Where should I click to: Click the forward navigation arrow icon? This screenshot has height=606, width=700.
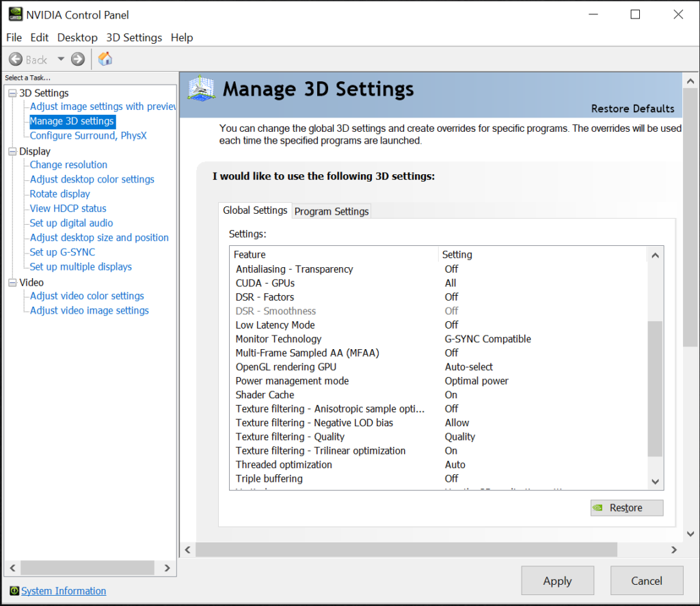(77, 59)
